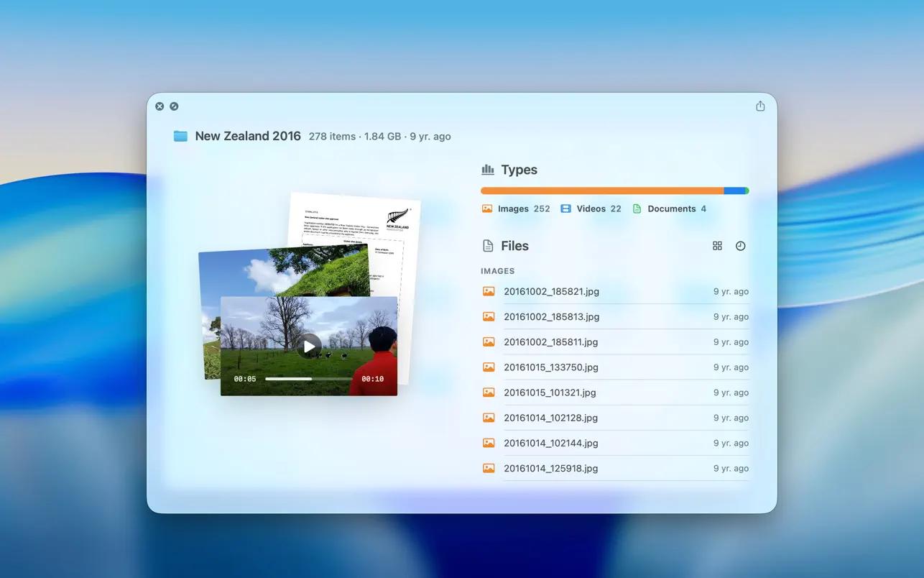Click the slashed-circle button beside close
The width and height of the screenshot is (924, 578).
pos(174,106)
